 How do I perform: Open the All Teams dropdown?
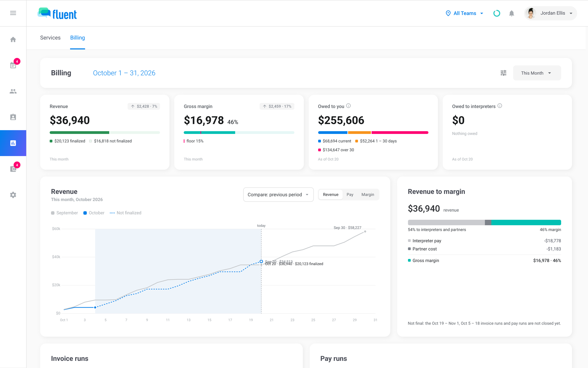(x=464, y=13)
